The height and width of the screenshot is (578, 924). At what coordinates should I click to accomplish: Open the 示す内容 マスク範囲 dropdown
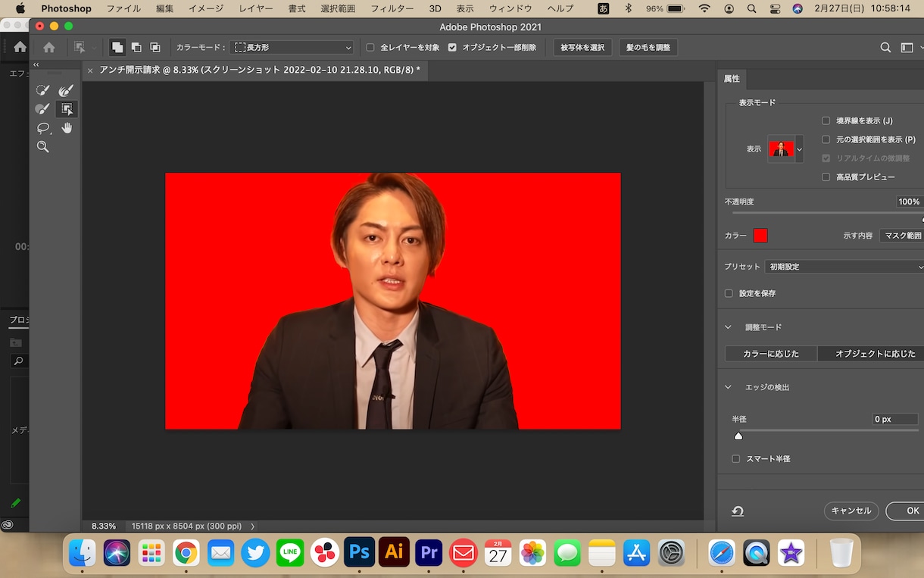click(x=901, y=236)
